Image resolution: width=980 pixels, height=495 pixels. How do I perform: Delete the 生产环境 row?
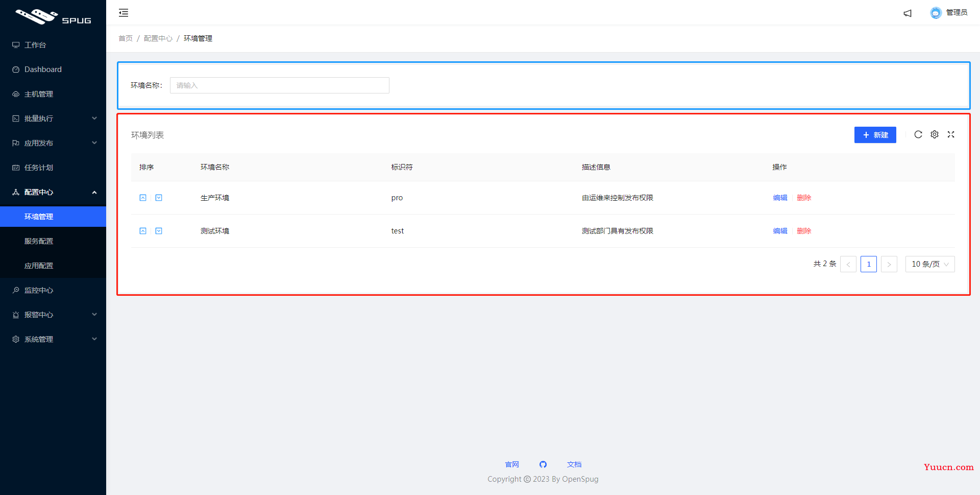coord(804,198)
